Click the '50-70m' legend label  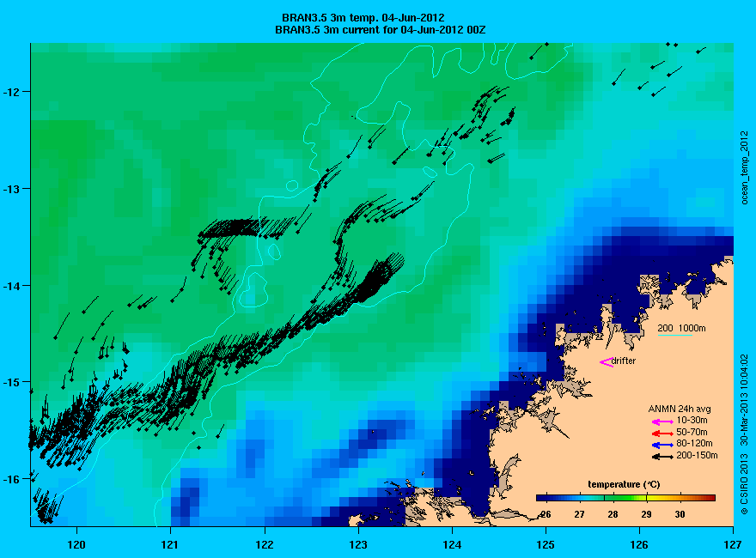pos(692,432)
